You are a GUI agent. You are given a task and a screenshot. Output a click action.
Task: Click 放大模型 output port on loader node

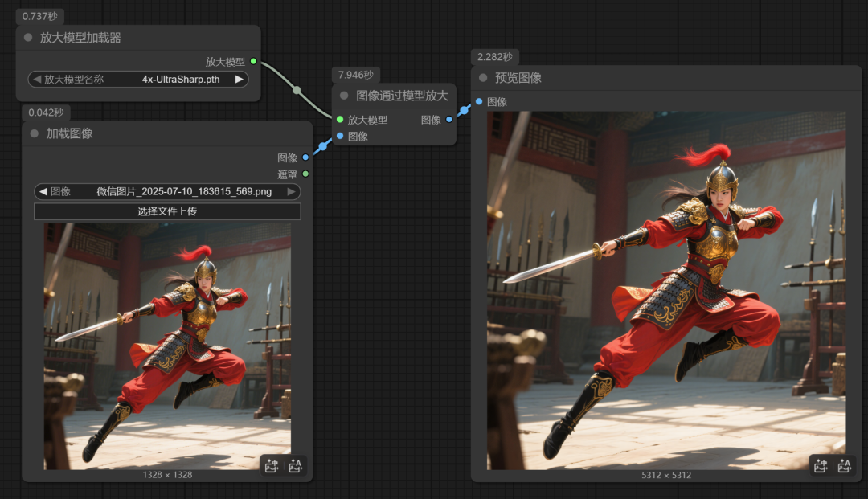click(x=253, y=61)
